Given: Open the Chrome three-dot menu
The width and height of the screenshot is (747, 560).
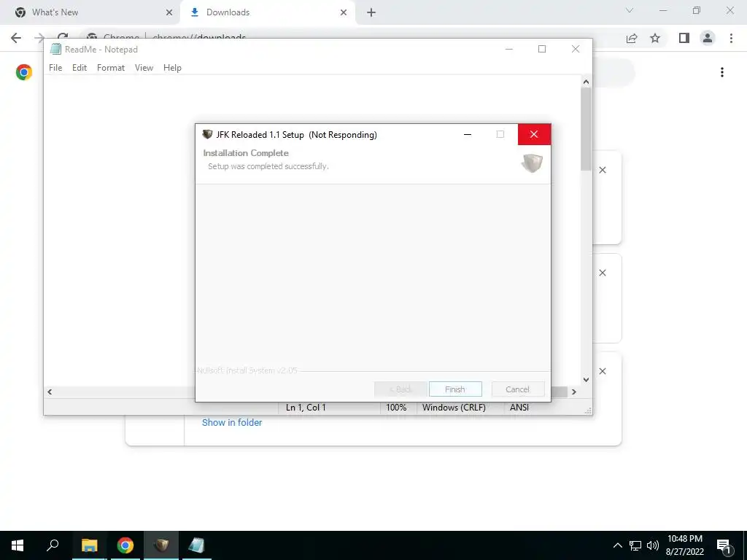Looking at the screenshot, I should [x=731, y=38].
